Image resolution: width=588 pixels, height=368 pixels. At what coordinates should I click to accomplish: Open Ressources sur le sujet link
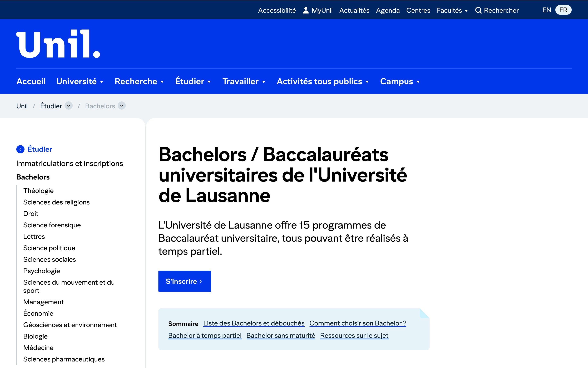pyautogui.click(x=354, y=335)
